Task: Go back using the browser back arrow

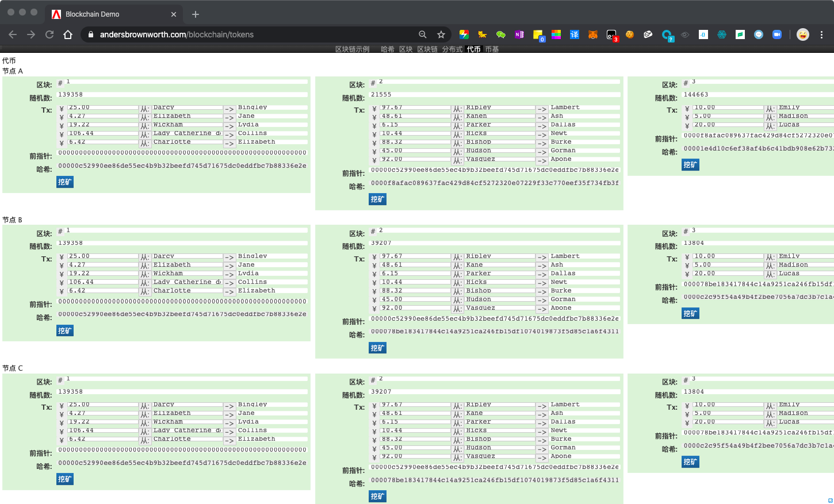Action: tap(13, 34)
